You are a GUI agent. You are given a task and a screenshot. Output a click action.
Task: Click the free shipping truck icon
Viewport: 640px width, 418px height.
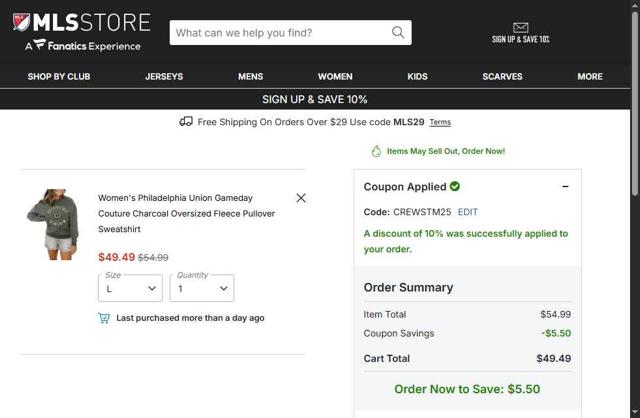pos(186,122)
